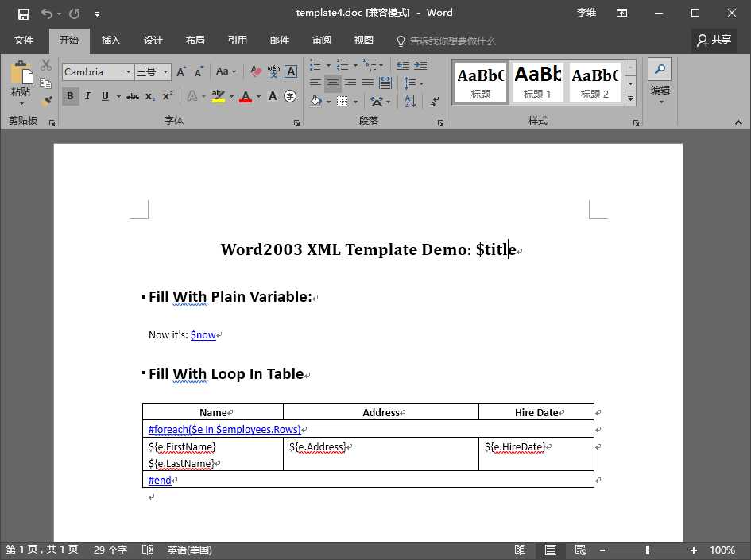Click the Copy icon

point(46,83)
